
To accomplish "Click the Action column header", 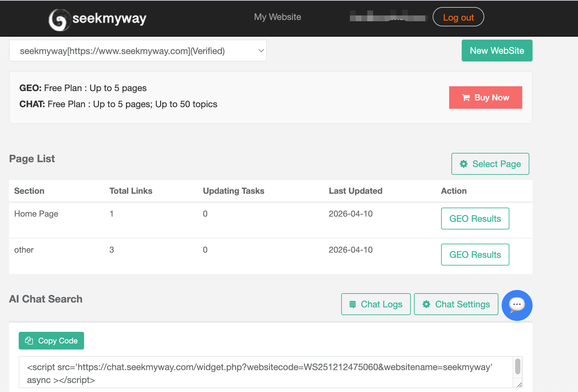I will [x=454, y=191].
